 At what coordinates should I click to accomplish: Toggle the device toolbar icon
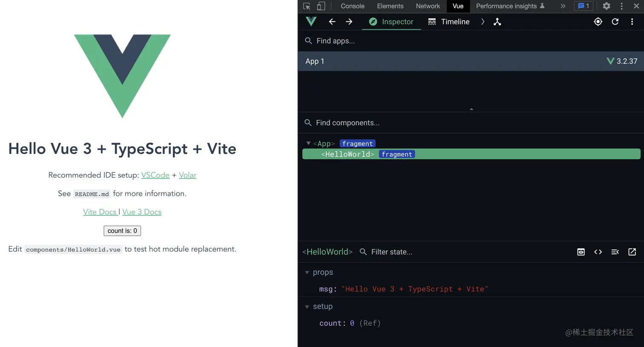(321, 6)
